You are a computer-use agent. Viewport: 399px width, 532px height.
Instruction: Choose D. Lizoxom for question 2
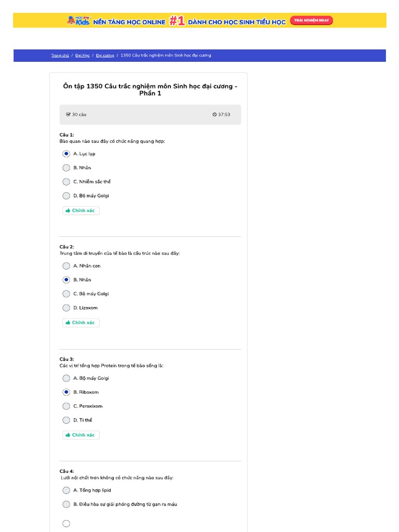(x=66, y=308)
